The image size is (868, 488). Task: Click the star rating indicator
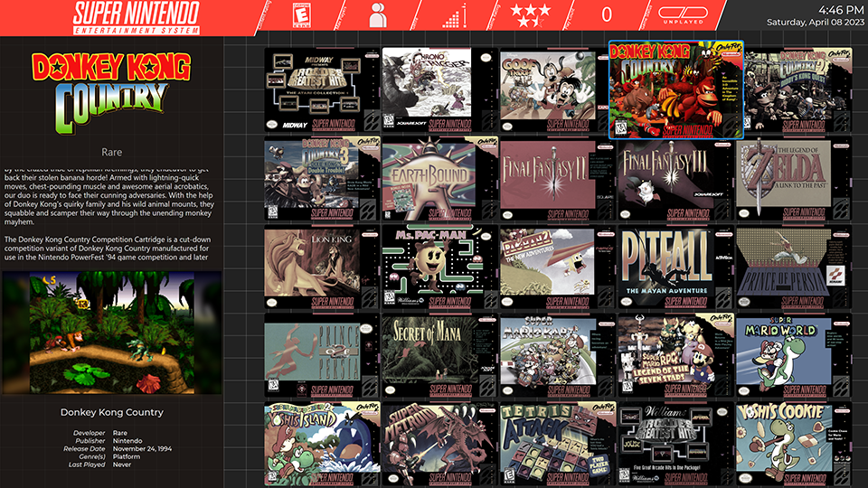point(531,15)
